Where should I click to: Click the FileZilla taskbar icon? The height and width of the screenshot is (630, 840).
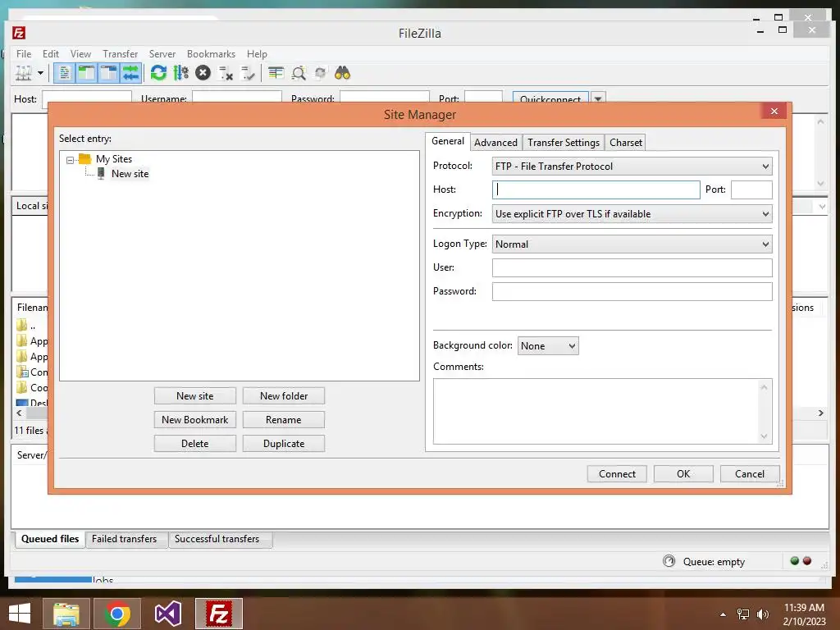(x=219, y=614)
